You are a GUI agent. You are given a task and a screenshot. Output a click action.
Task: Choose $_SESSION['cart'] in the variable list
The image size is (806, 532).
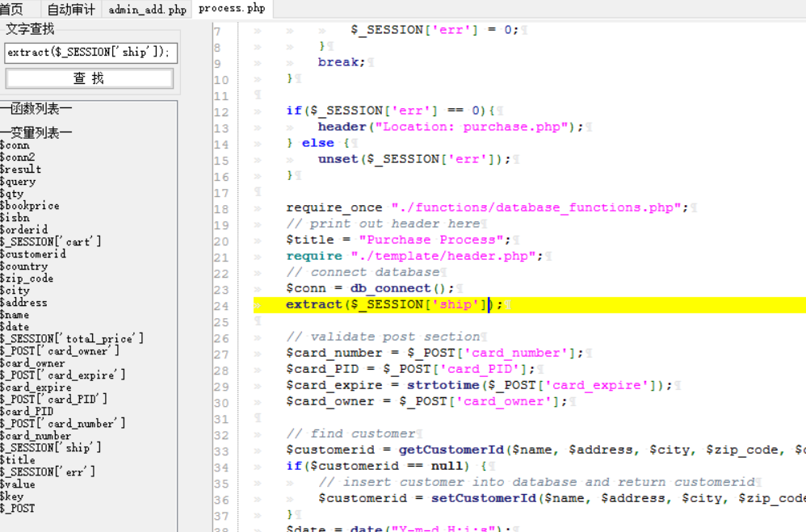(51, 242)
